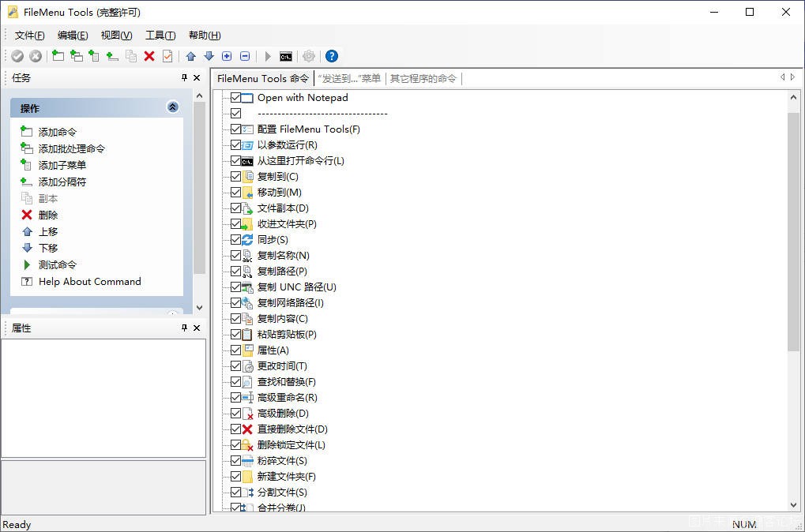The image size is (805, 532).
Task: Click the tasks panel scroll down arrow
Action: click(x=199, y=308)
